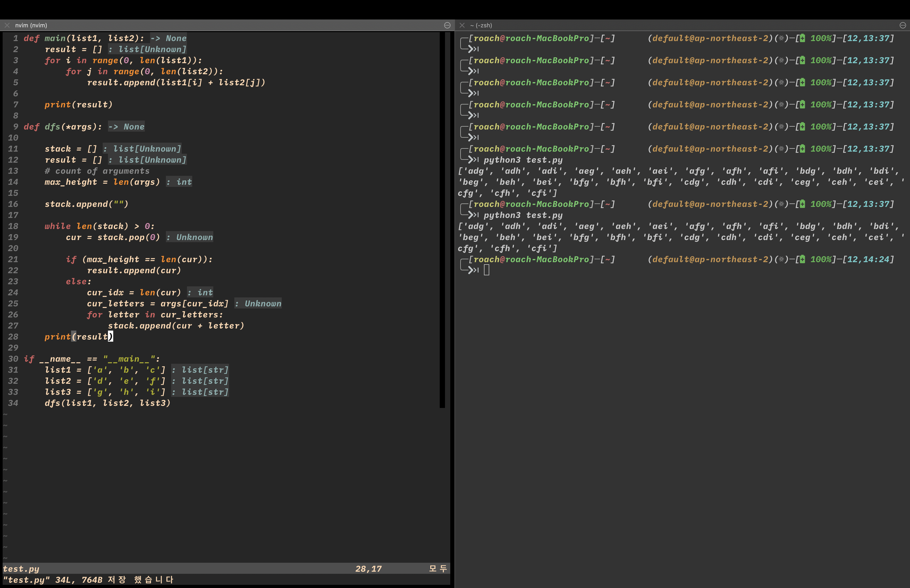The width and height of the screenshot is (910, 588).
Task: Click 'dfs(list1, list2, list3)' call on line 34
Action: coord(107,403)
